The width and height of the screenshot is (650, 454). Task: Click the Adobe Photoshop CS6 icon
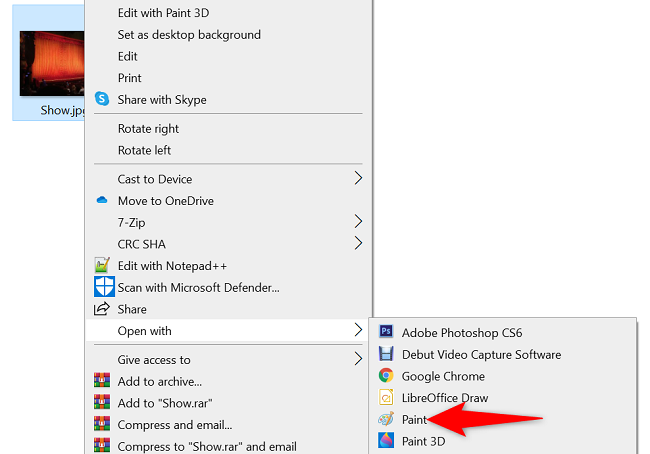386,333
